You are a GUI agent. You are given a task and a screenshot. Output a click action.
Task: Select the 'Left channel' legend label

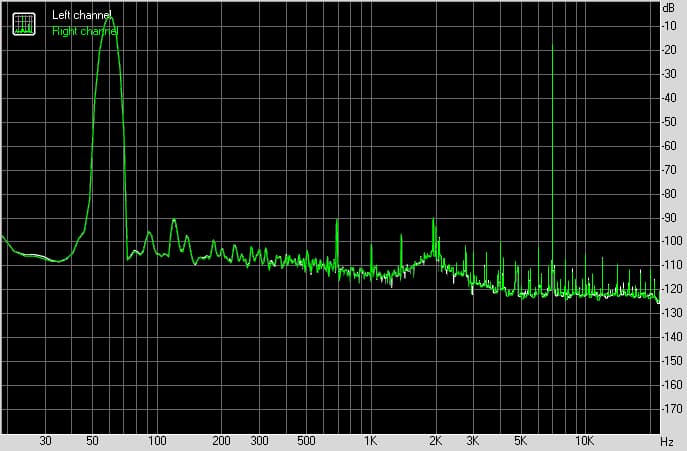[81, 15]
